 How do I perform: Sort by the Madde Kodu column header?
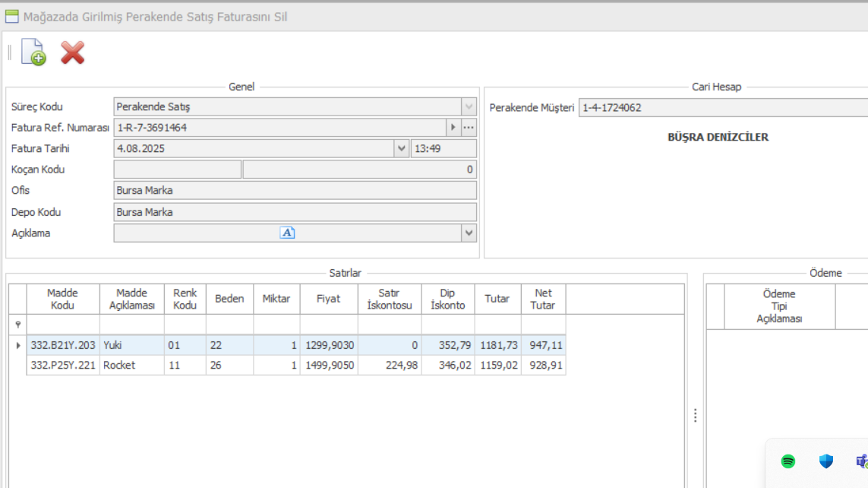click(62, 299)
